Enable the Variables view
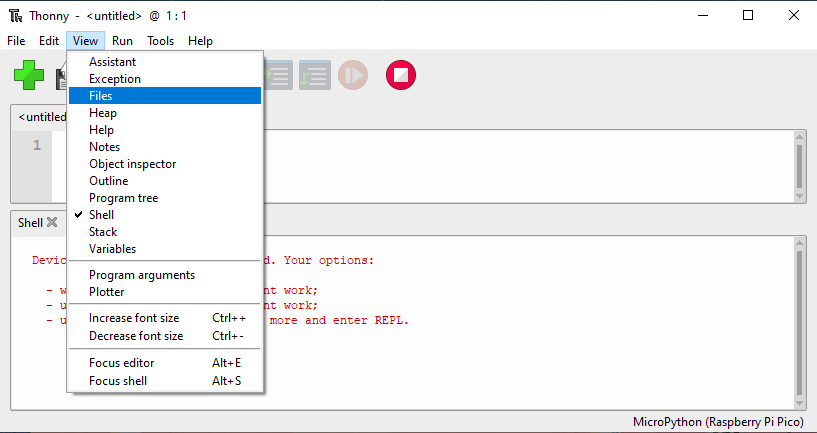817x433 pixels. click(x=112, y=249)
